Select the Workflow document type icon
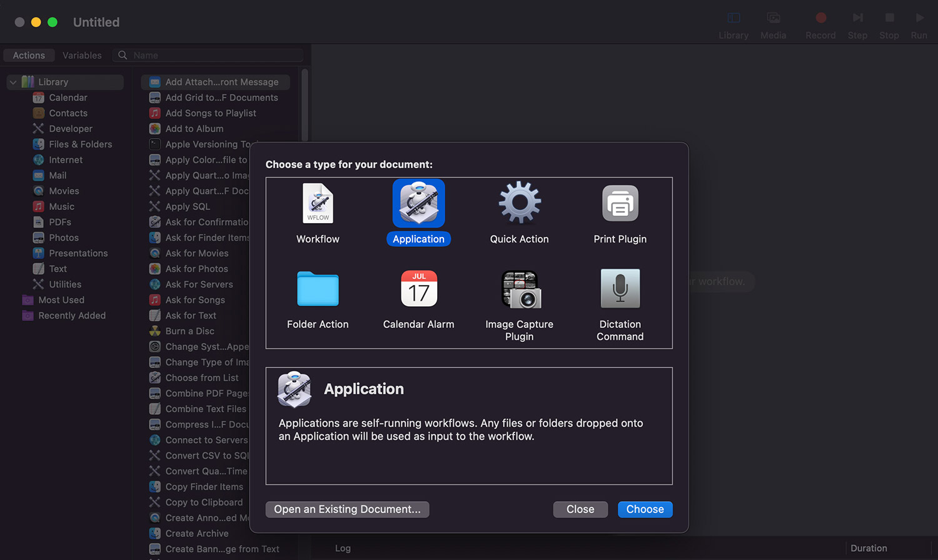Viewport: 938px width, 560px height. (318, 203)
